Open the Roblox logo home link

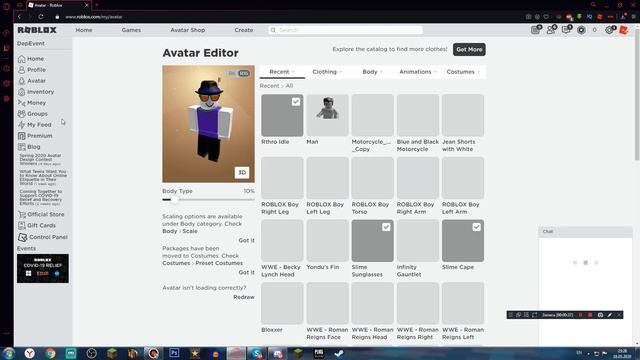(37, 30)
